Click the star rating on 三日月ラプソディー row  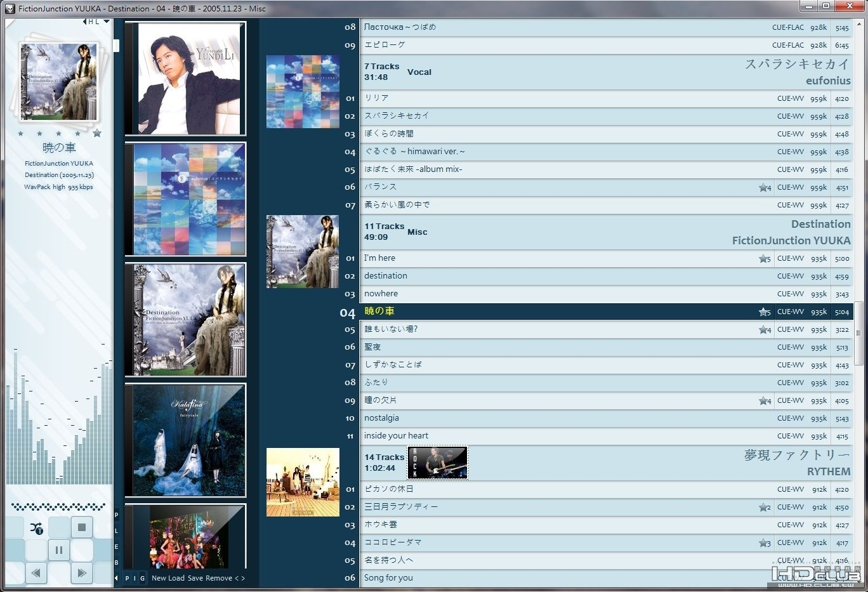coord(765,507)
